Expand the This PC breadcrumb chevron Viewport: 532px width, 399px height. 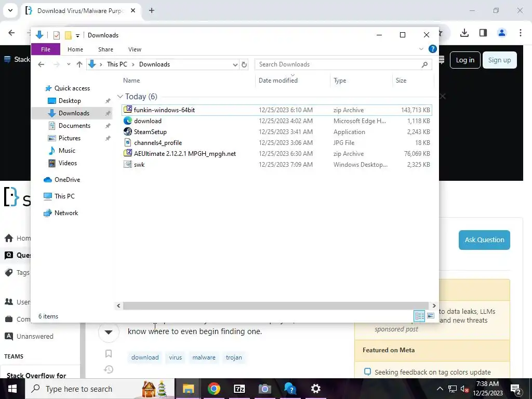click(134, 64)
